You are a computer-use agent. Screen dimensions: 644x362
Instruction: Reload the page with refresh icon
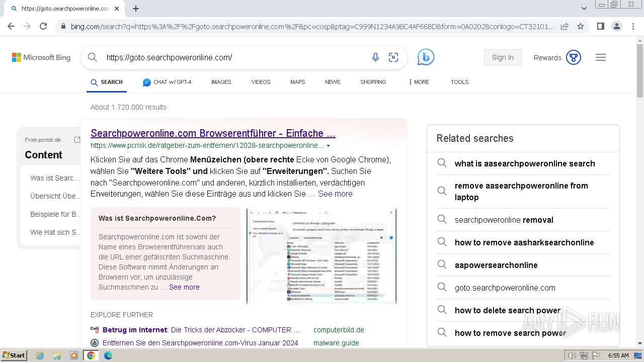(x=43, y=26)
